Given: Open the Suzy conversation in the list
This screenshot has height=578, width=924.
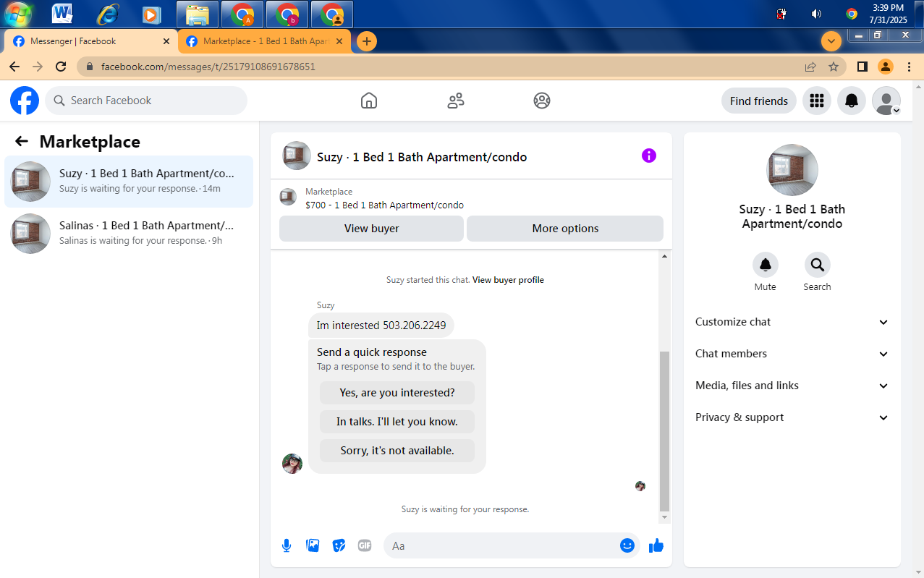Looking at the screenshot, I should 129,182.
